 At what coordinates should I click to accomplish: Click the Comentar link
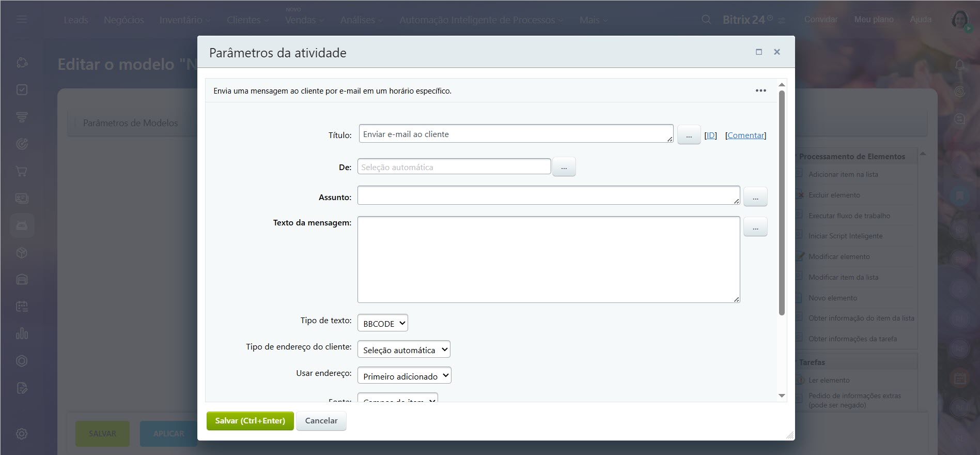tap(745, 135)
